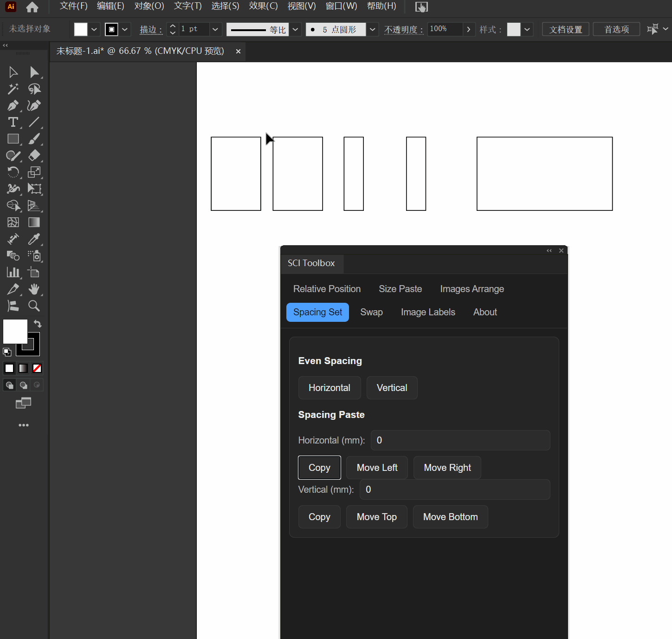Select the Eraser tool
672x639 pixels.
pyautogui.click(x=34, y=156)
